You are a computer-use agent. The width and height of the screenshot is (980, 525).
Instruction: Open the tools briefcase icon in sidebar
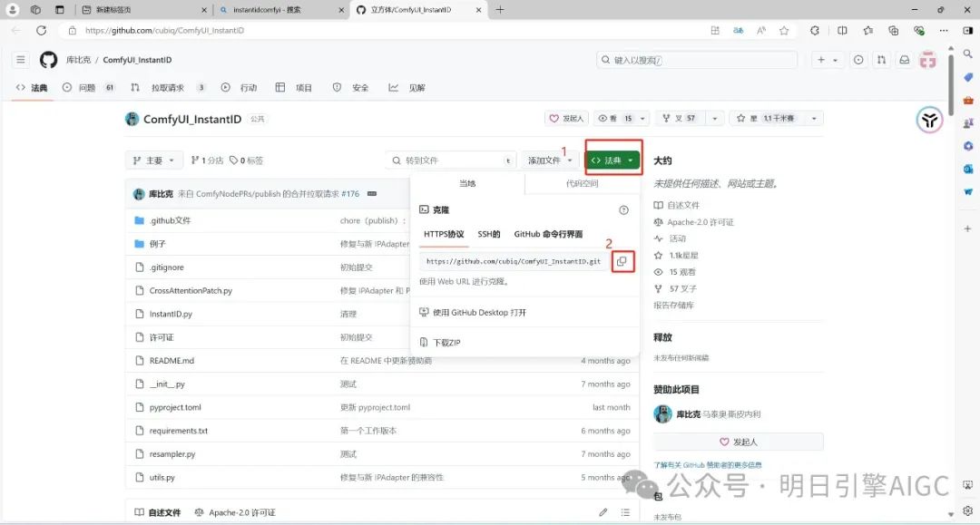point(967,100)
